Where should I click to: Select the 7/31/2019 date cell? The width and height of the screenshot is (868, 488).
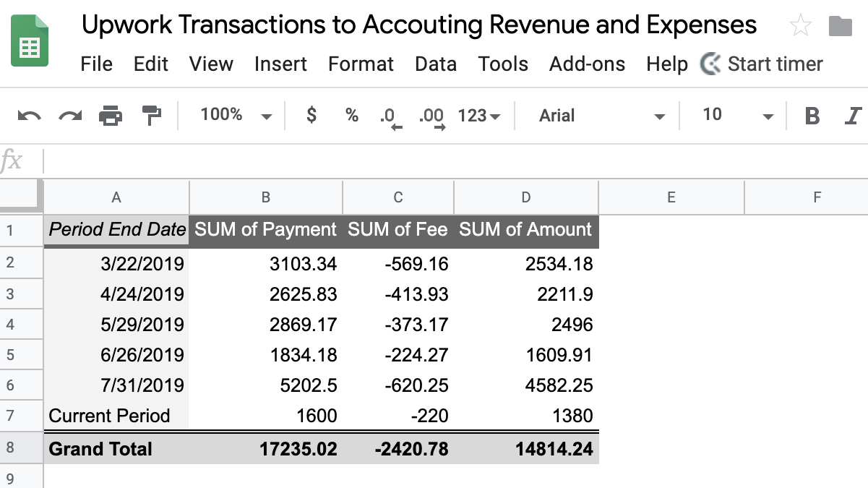(116, 385)
